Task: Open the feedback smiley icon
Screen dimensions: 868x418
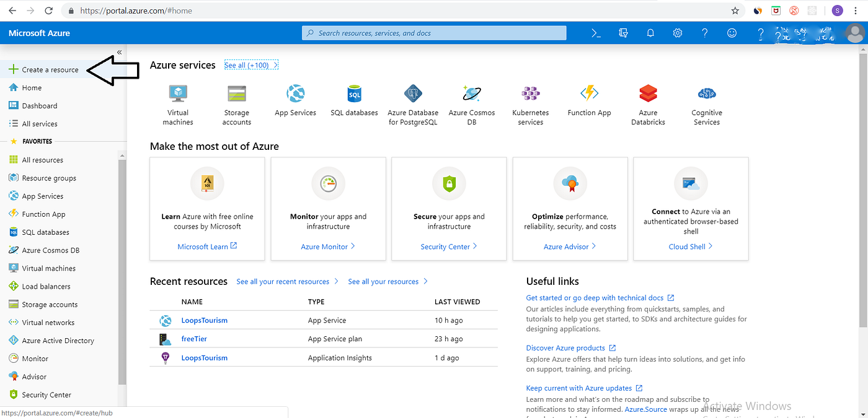Action: [x=732, y=33]
